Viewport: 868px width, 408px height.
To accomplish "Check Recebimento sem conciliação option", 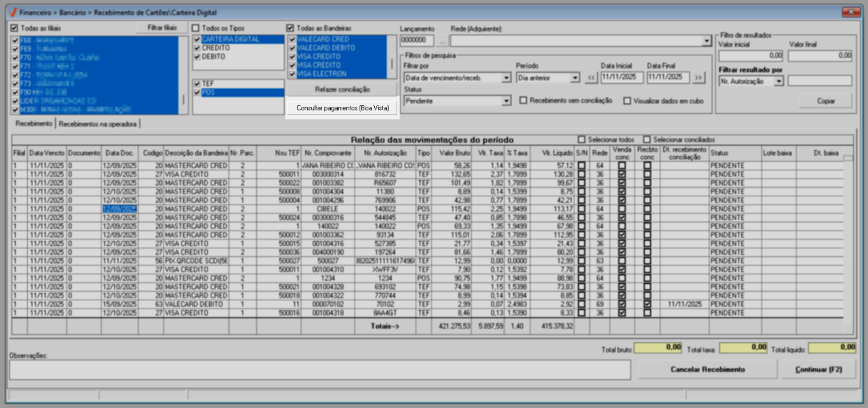I will [523, 100].
